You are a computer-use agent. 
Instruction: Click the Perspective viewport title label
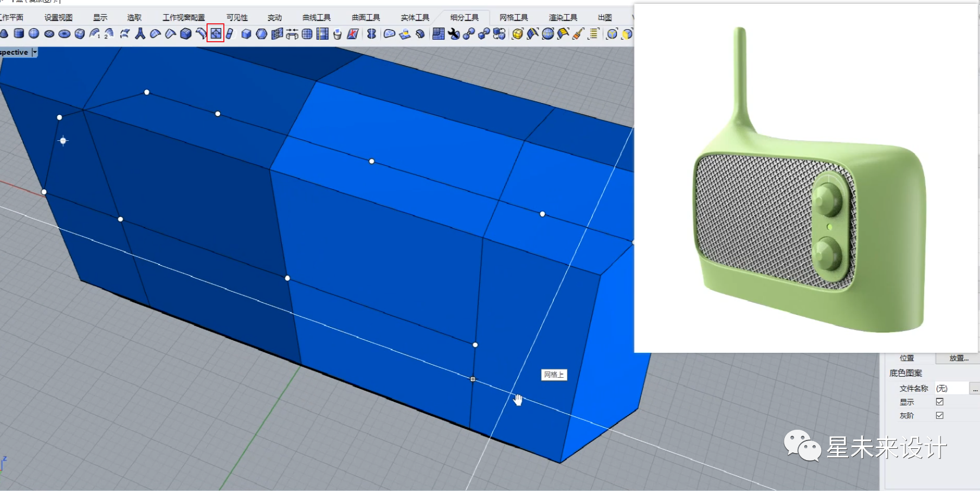[x=14, y=52]
